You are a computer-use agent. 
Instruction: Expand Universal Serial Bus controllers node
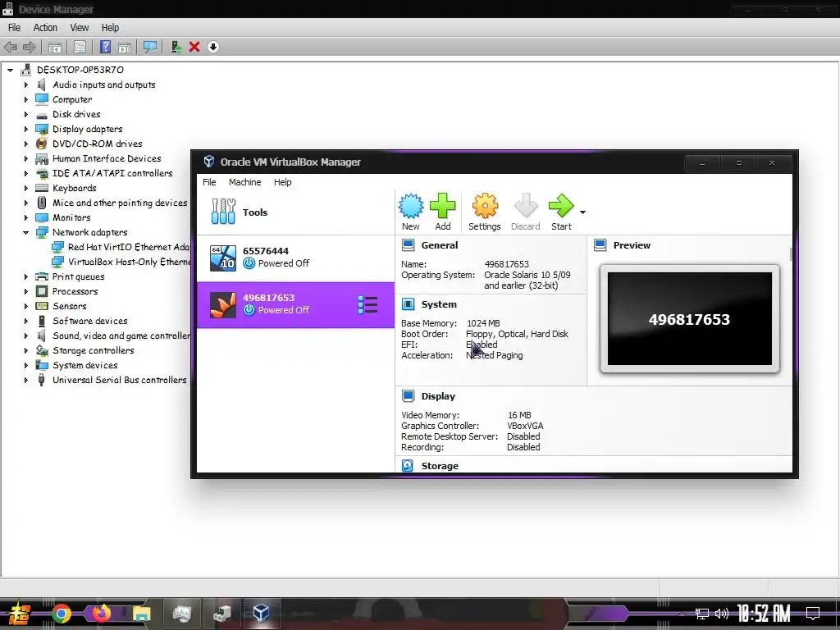(25, 380)
